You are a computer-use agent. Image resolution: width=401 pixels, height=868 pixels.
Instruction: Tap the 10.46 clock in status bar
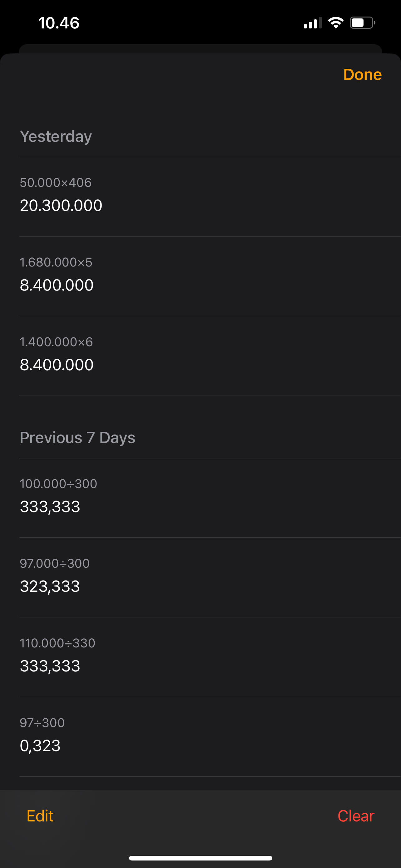[59, 23]
